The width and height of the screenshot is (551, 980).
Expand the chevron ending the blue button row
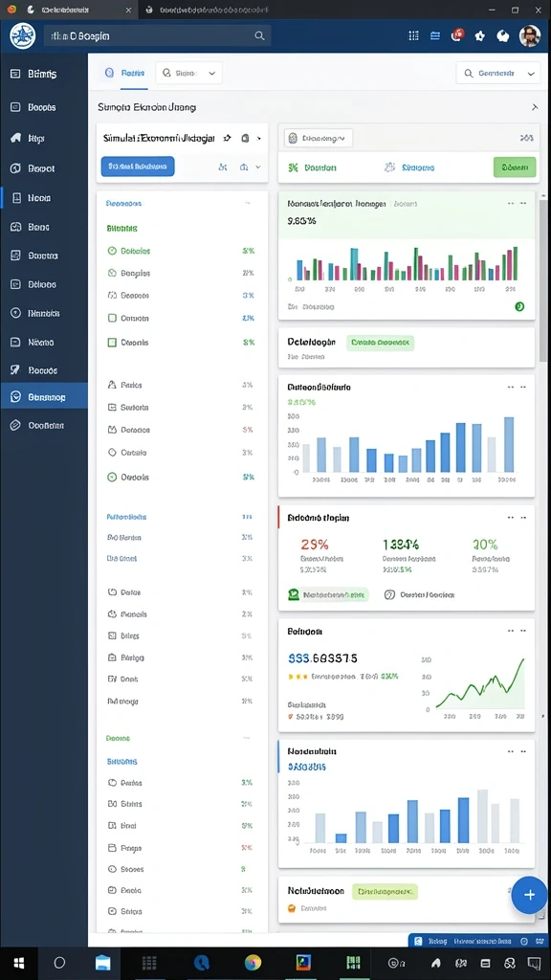click(258, 167)
